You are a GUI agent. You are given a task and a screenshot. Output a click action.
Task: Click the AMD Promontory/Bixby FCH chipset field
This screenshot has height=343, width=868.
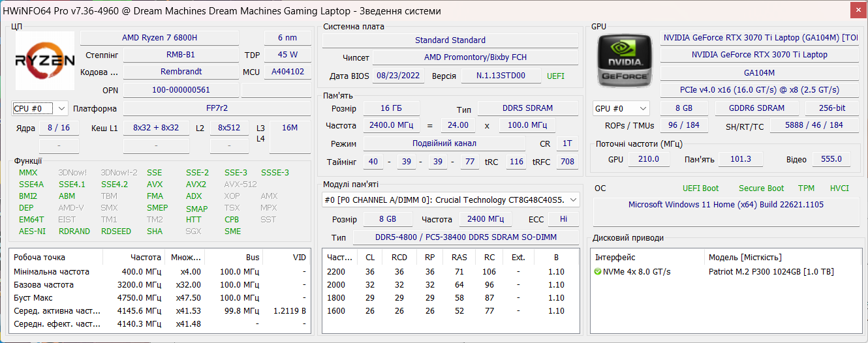coord(475,58)
